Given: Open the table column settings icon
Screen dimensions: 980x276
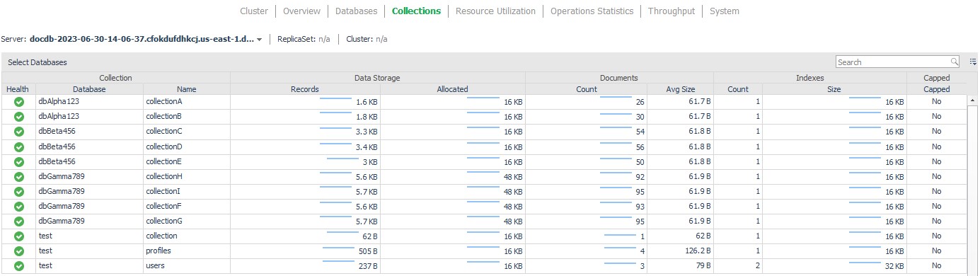Looking at the screenshot, I should point(973,62).
